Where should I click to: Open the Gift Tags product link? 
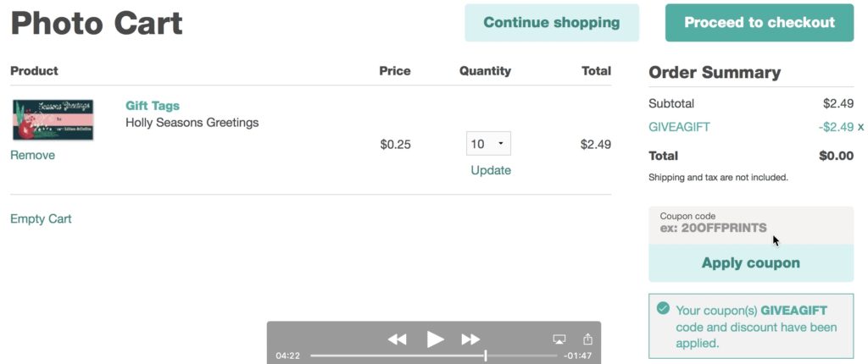(153, 106)
